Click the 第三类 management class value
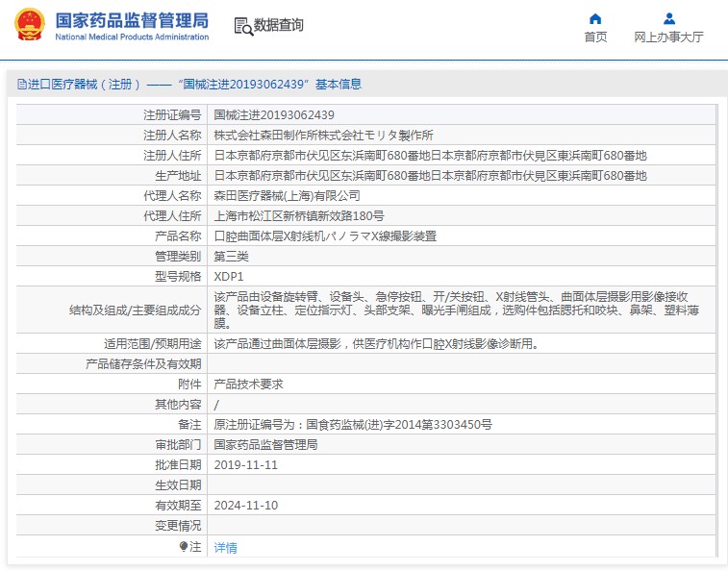728x571 pixels. pyautogui.click(x=231, y=257)
